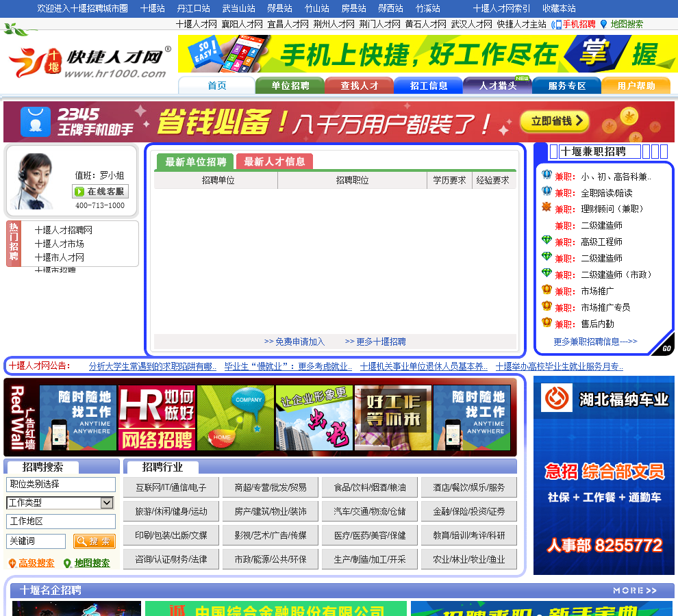Click the 在线客服 online service button
Screen dimensions: 678x616
coord(100,191)
